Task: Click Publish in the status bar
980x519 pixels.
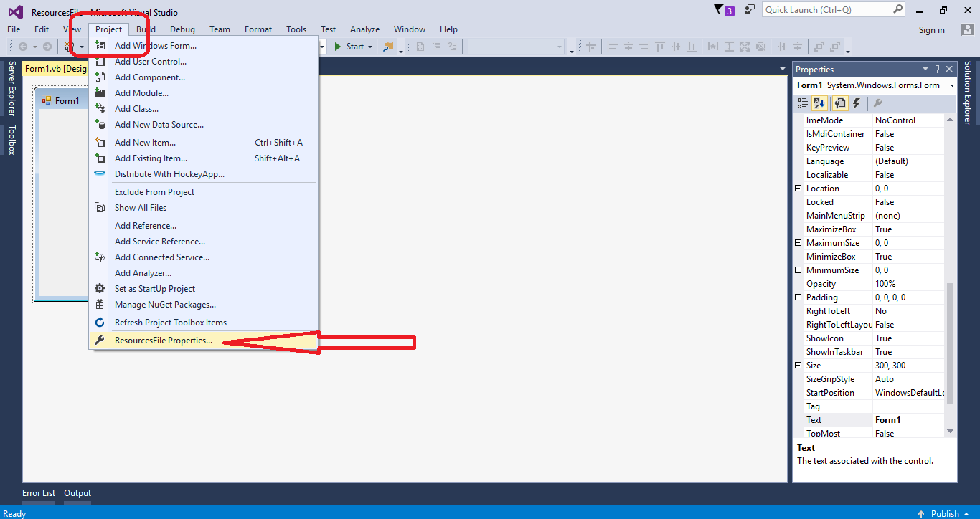Action: [x=945, y=513]
